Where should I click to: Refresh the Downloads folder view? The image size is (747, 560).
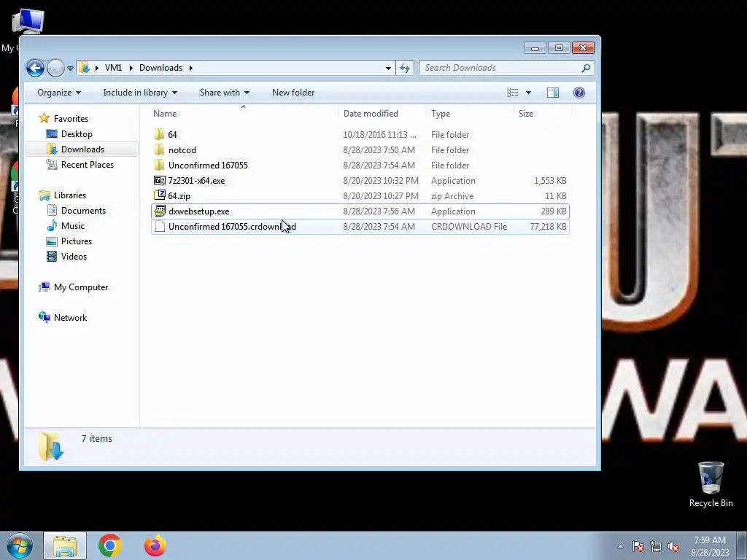(x=405, y=68)
